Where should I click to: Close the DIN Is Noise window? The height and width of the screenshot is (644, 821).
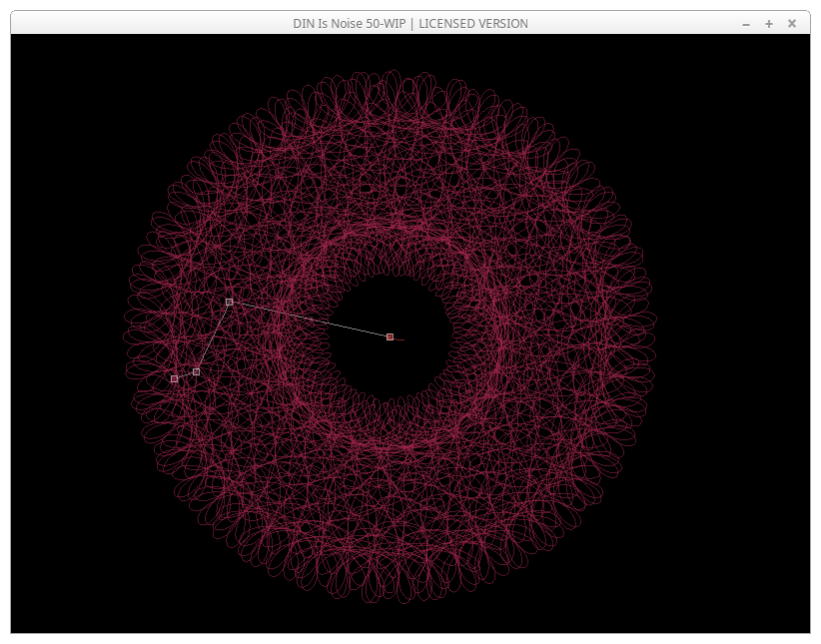(792, 24)
